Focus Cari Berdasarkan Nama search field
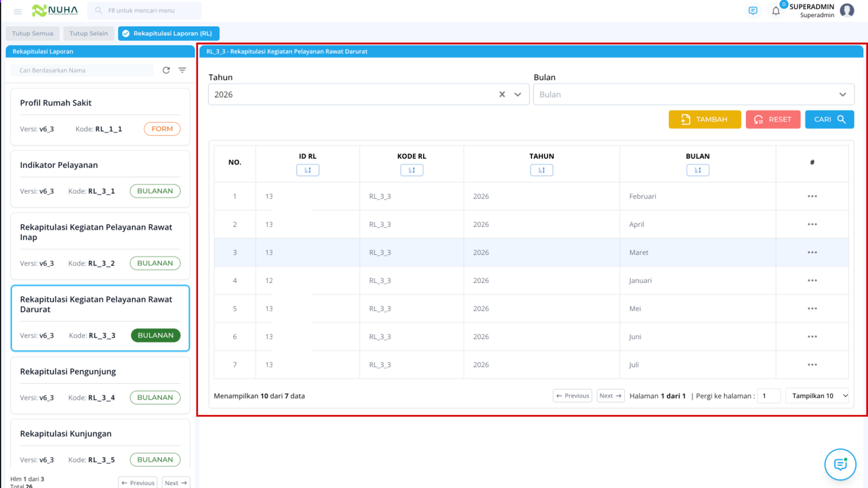Viewport: 868px width, 488px height. 82,70
